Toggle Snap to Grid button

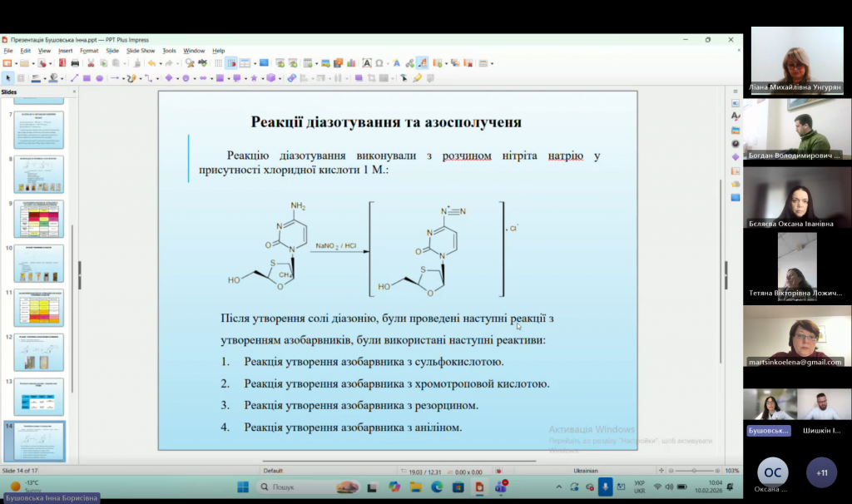[x=232, y=63]
